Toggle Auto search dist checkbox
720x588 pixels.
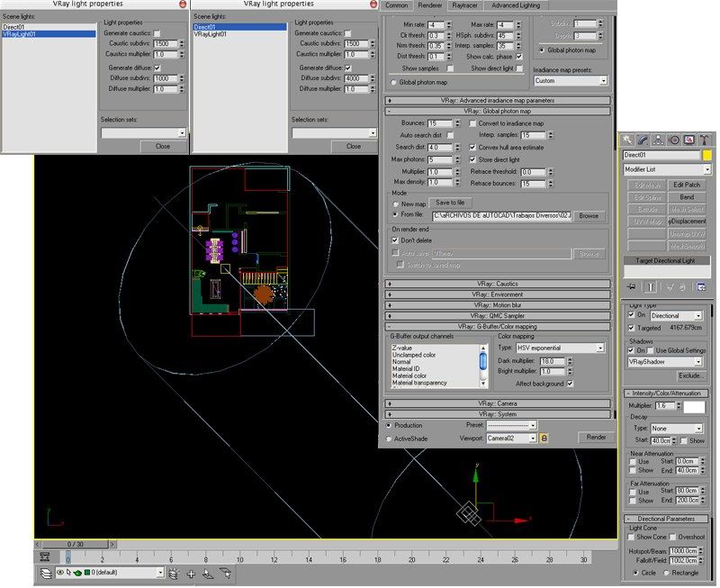click(450, 135)
